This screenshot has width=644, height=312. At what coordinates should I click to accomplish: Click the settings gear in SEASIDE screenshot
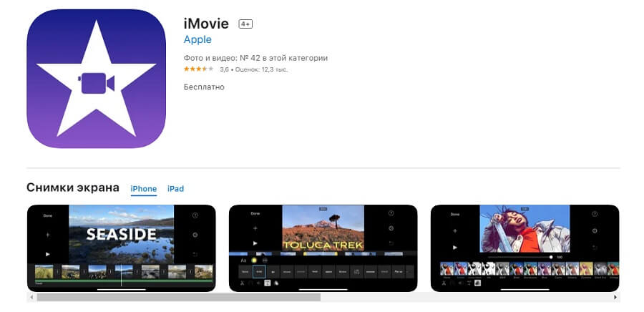pyautogui.click(x=195, y=235)
